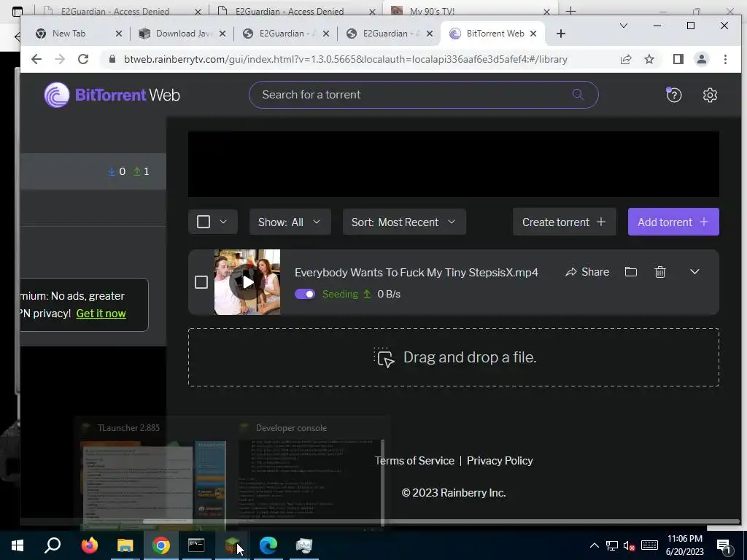The width and height of the screenshot is (747, 560).
Task: Launch Microsoft Edge from taskbar
Action: (x=268, y=545)
